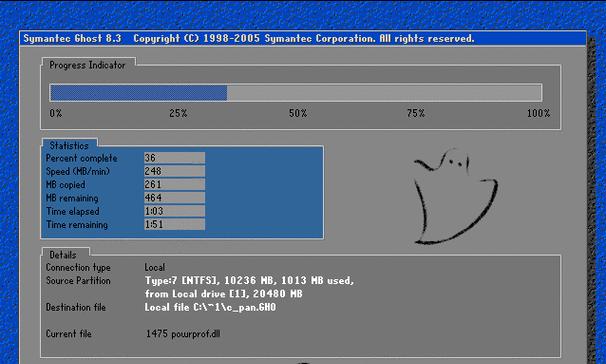Viewport: 606px width, 364px height.
Task: Click the Ghost mascot logo
Action: click(456, 196)
